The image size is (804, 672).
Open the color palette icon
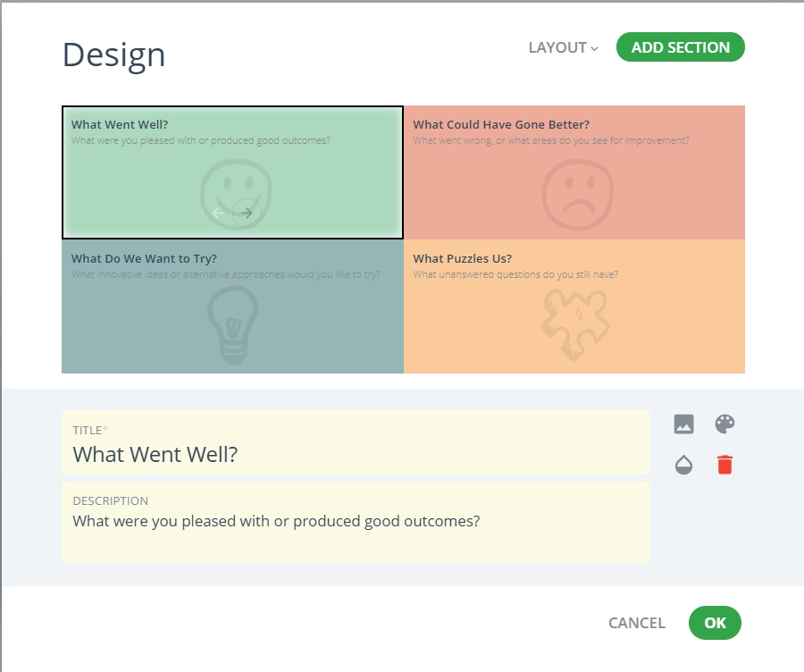click(724, 424)
